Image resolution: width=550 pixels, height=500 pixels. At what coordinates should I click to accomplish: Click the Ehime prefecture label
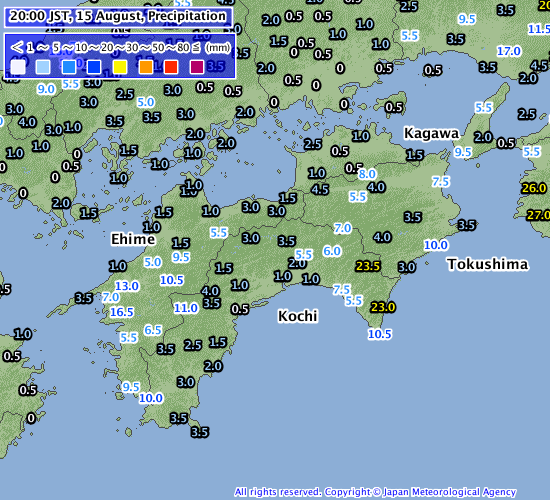tap(133, 239)
